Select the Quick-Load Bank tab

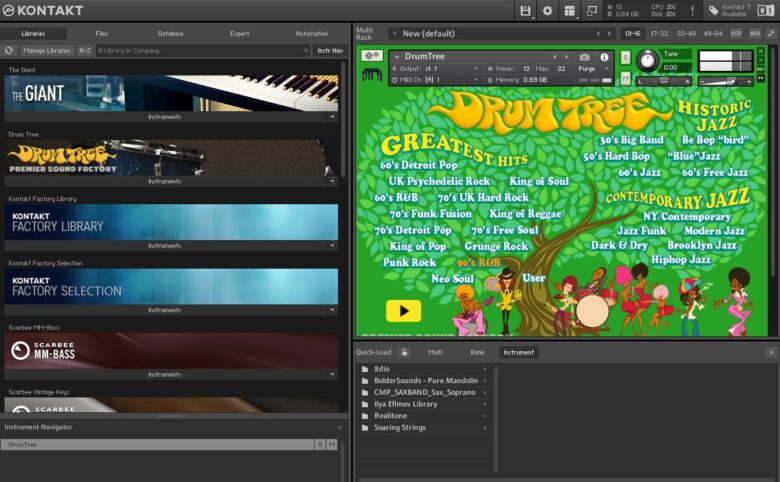(x=477, y=352)
